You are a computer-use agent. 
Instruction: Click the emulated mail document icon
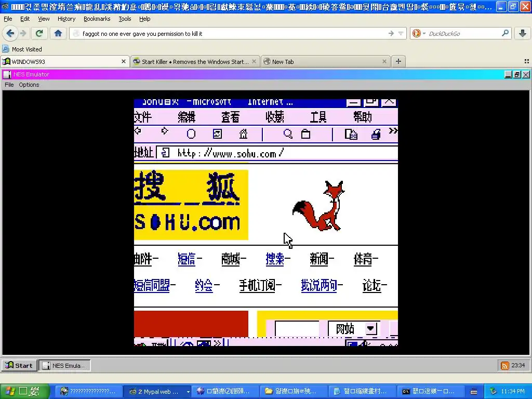click(351, 135)
